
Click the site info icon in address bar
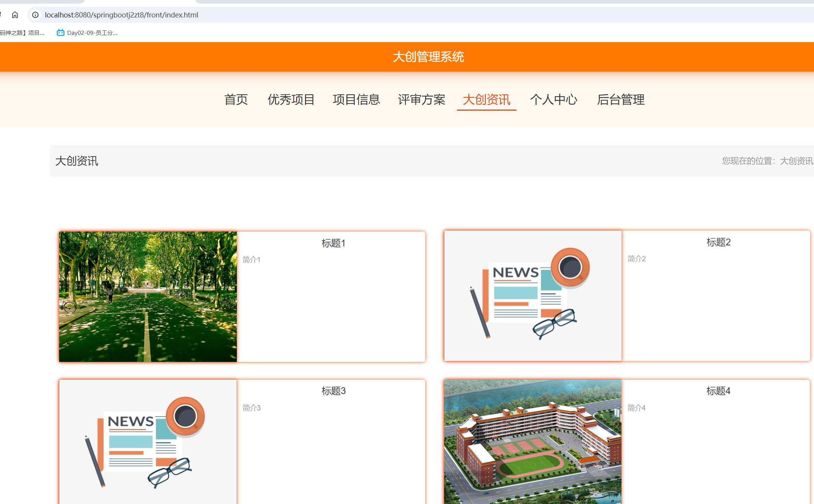point(35,15)
